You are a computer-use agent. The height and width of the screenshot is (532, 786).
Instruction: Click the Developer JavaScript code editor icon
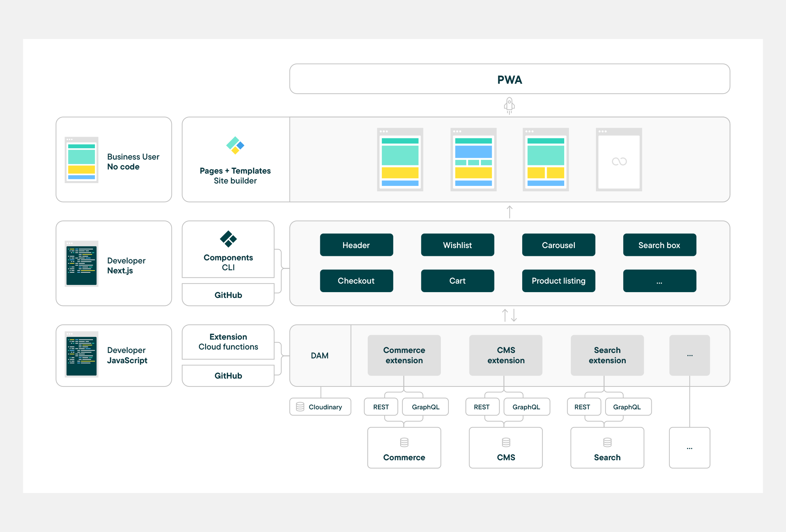(x=81, y=354)
